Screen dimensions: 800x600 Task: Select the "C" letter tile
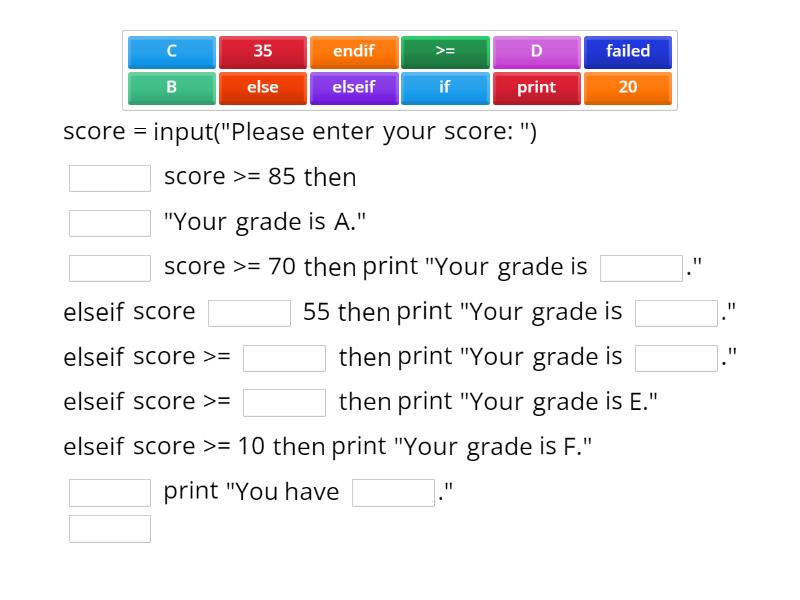[170, 51]
